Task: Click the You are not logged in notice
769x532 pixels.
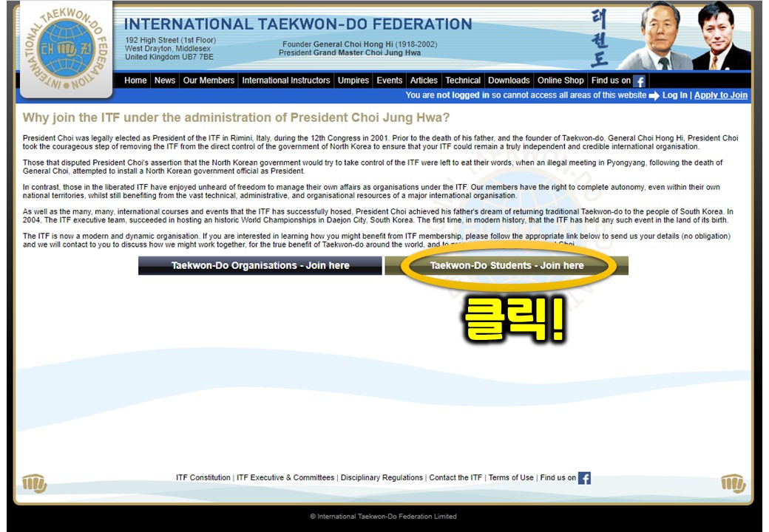Action: click(x=526, y=95)
